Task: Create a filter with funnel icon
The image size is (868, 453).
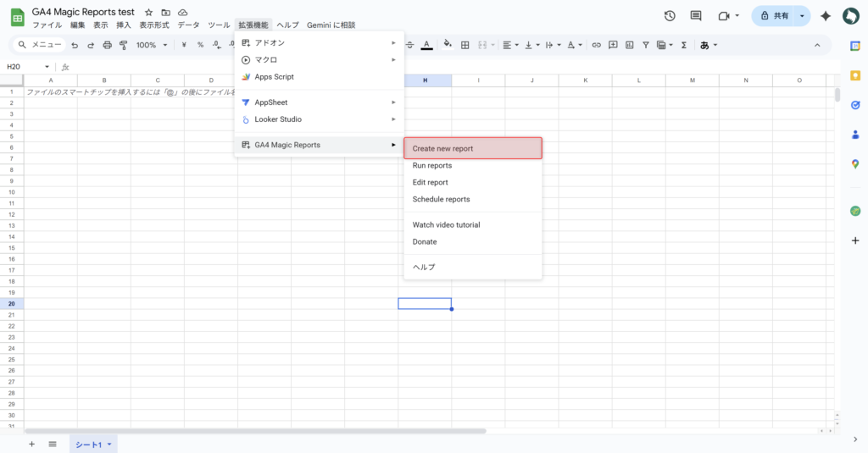Action: pyautogui.click(x=645, y=46)
